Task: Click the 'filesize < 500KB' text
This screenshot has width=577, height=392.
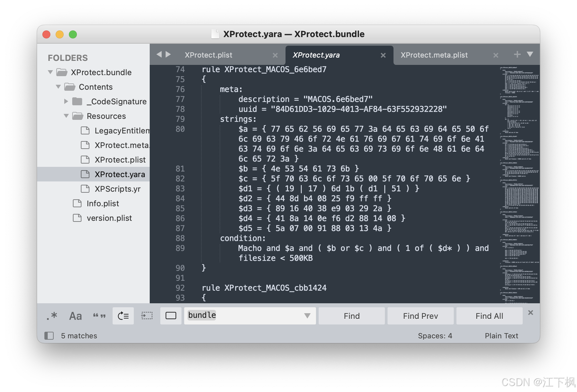Action: (x=276, y=258)
